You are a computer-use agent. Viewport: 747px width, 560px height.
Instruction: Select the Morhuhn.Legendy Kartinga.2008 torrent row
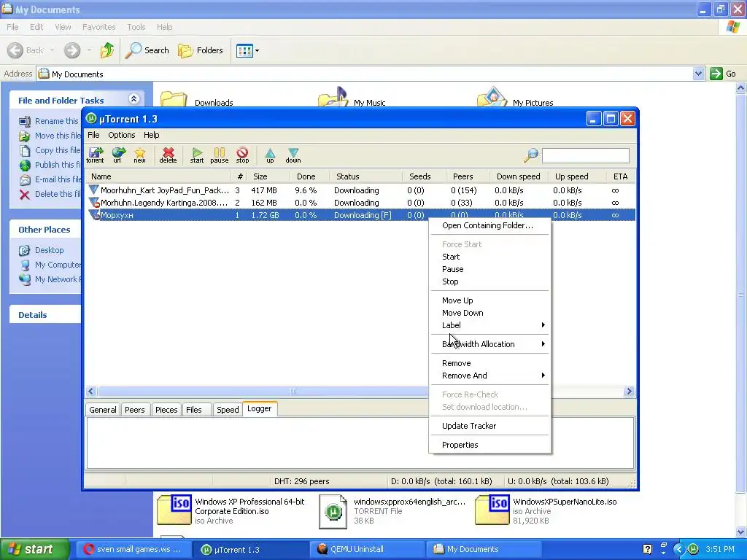(360, 203)
